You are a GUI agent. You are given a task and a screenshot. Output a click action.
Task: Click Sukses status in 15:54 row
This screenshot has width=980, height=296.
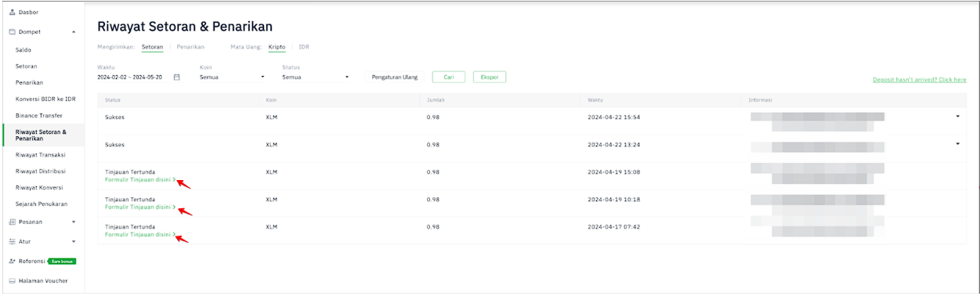pyautogui.click(x=114, y=117)
